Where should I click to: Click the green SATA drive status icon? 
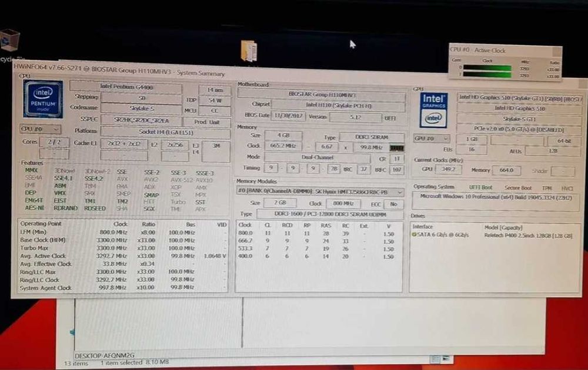tap(414, 235)
